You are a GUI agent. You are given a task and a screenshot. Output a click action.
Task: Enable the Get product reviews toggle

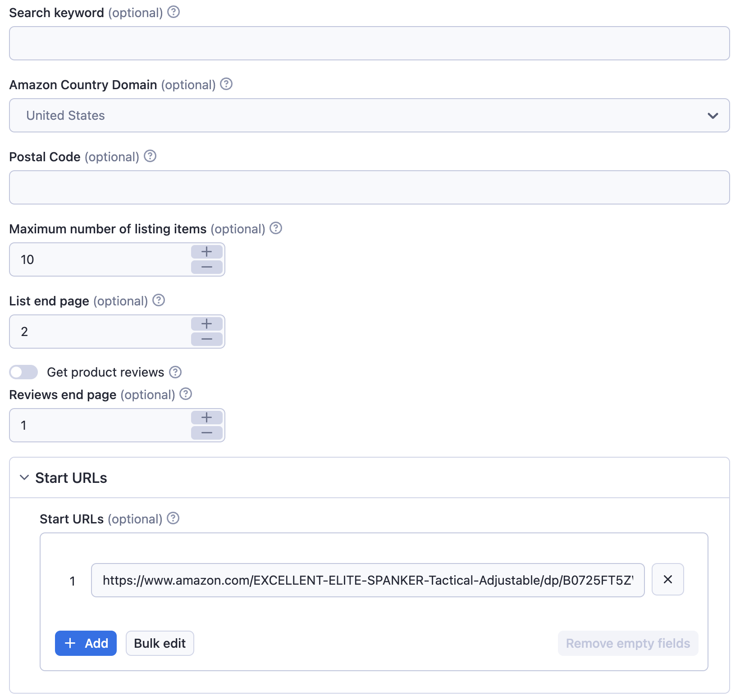[x=24, y=372]
